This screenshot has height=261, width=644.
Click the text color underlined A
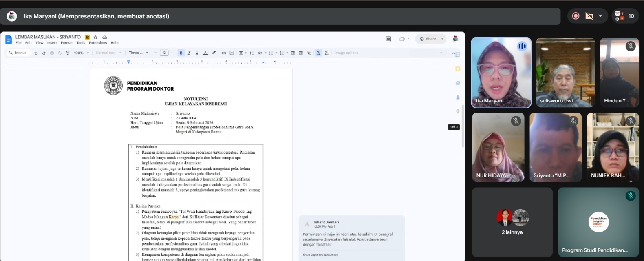pyautogui.click(x=205, y=53)
